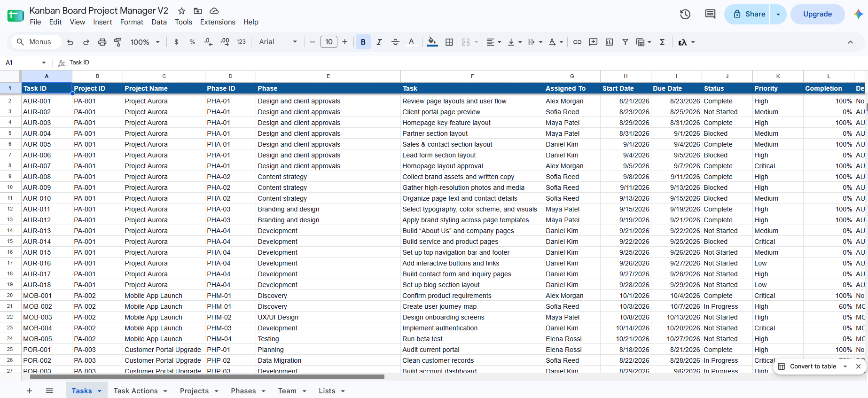Increase decimal places icon
This screenshot has height=398, width=868.
click(225, 42)
